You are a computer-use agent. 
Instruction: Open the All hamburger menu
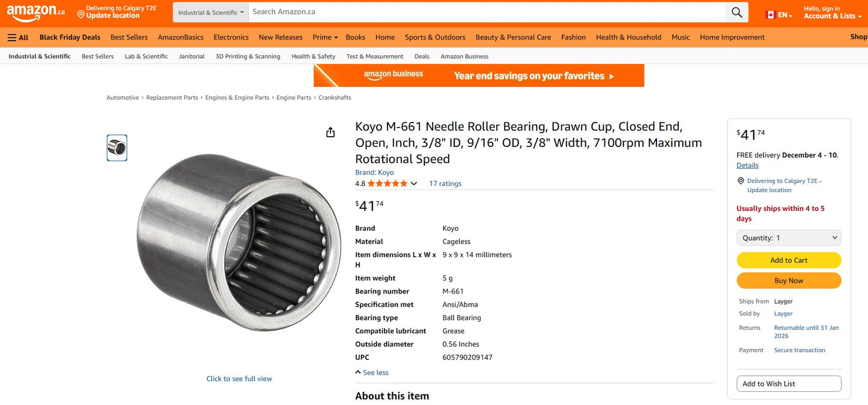pyautogui.click(x=17, y=37)
